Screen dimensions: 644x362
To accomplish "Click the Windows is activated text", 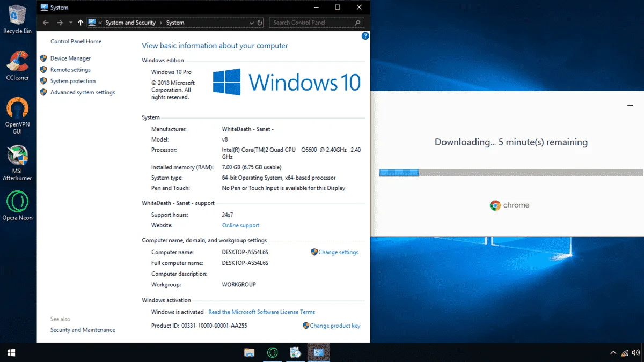I will click(177, 312).
